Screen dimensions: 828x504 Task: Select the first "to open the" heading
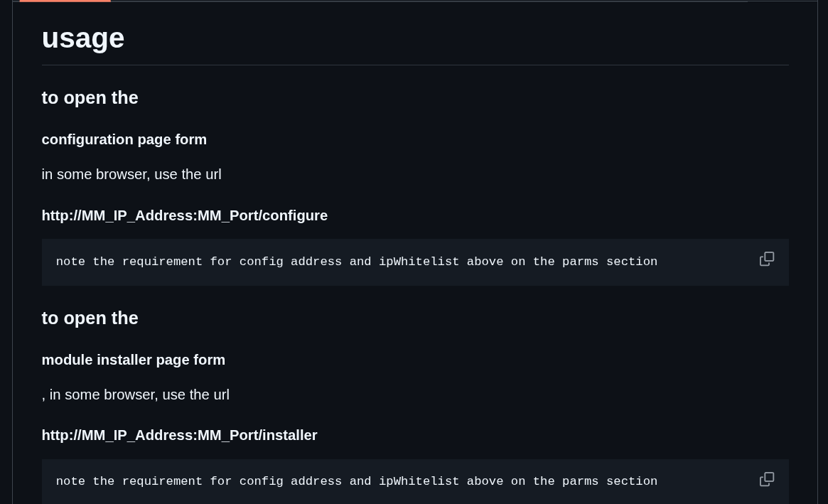pyautogui.click(x=90, y=98)
